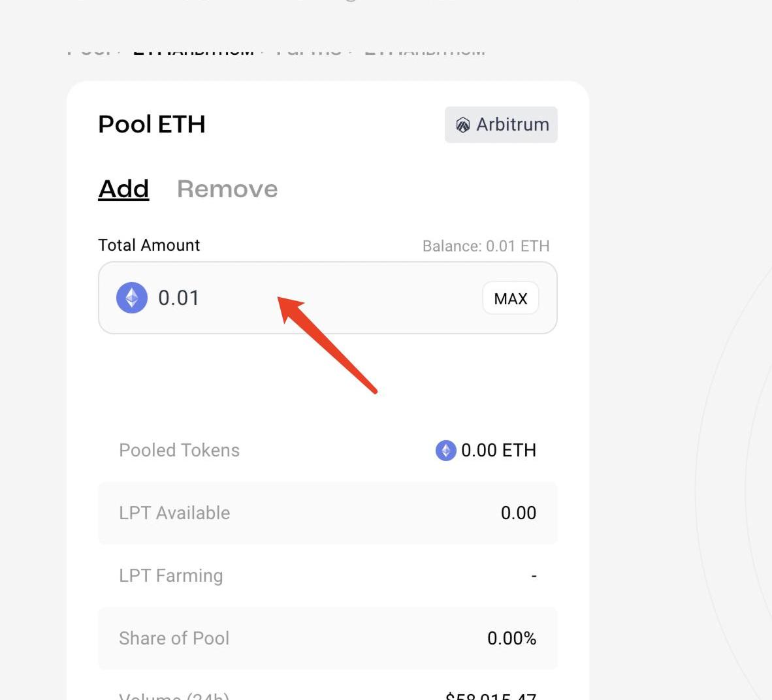The image size is (772, 700).
Task: Click the Total Amount label
Action: pyautogui.click(x=149, y=245)
